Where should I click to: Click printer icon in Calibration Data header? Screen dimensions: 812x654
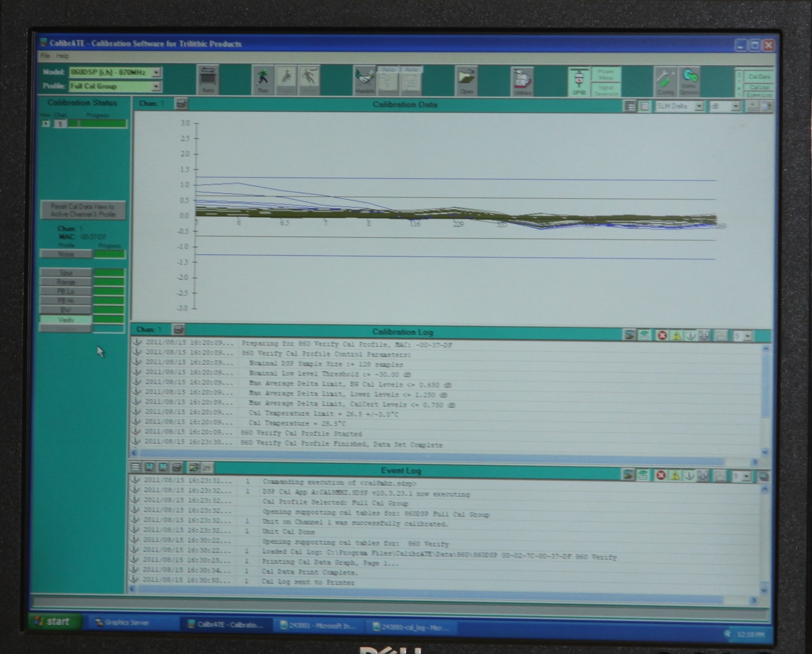pos(181,104)
